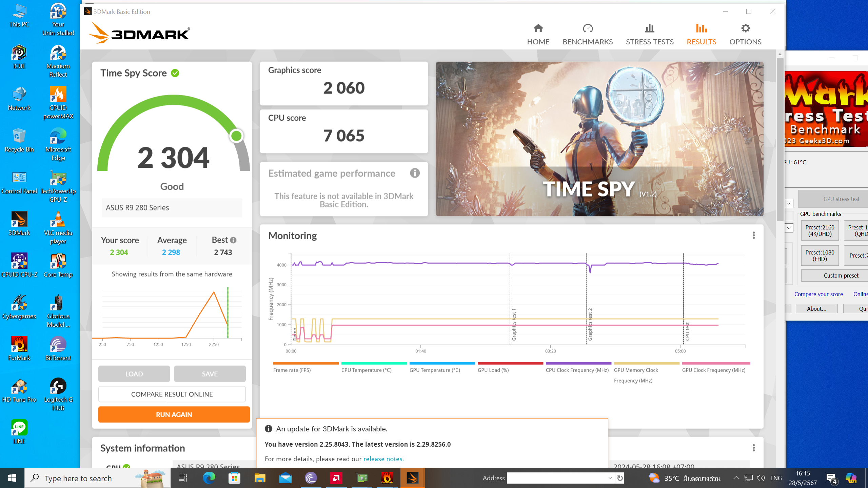Click the Estimated game performance info icon
The height and width of the screenshot is (488, 868).
tap(415, 173)
